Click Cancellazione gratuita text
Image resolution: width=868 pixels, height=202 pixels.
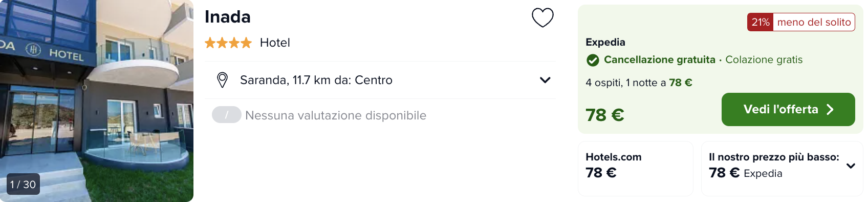(660, 59)
